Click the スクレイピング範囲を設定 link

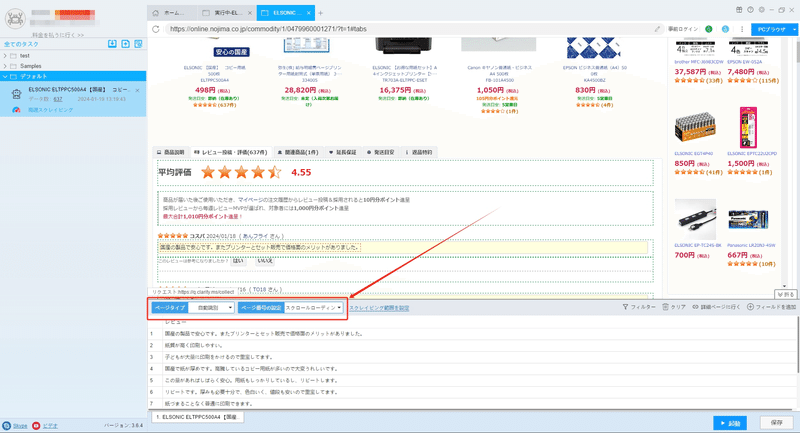coord(379,308)
